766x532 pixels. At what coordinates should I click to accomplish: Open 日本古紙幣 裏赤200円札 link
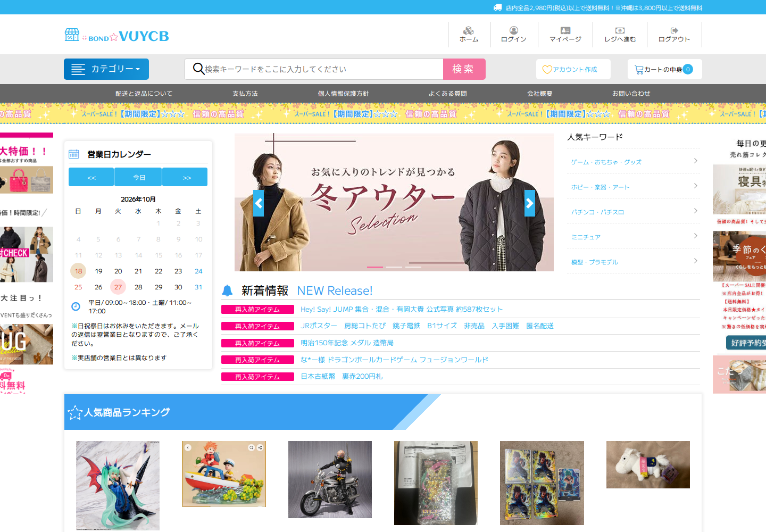tap(342, 376)
